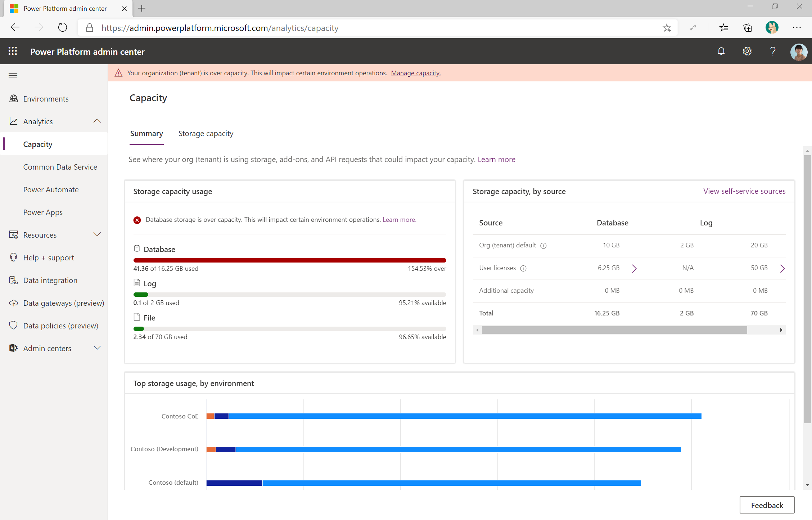Image resolution: width=812 pixels, height=520 pixels.
Task: Switch to the Storage capacity tab
Action: point(206,133)
